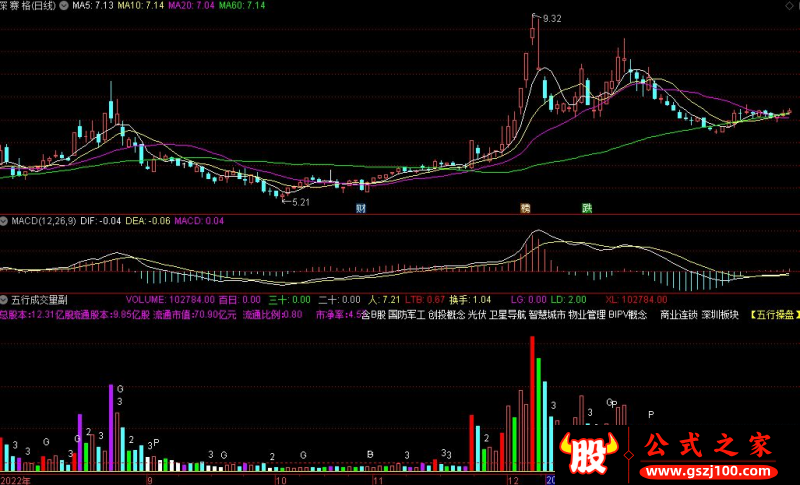Click the MA5: 7.13 value

[93, 6]
